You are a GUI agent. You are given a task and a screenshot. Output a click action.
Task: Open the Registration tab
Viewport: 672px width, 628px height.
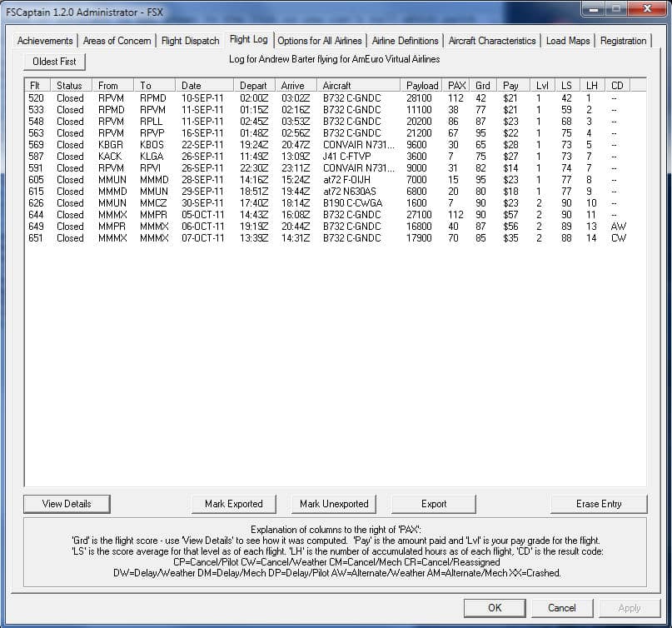coord(623,41)
